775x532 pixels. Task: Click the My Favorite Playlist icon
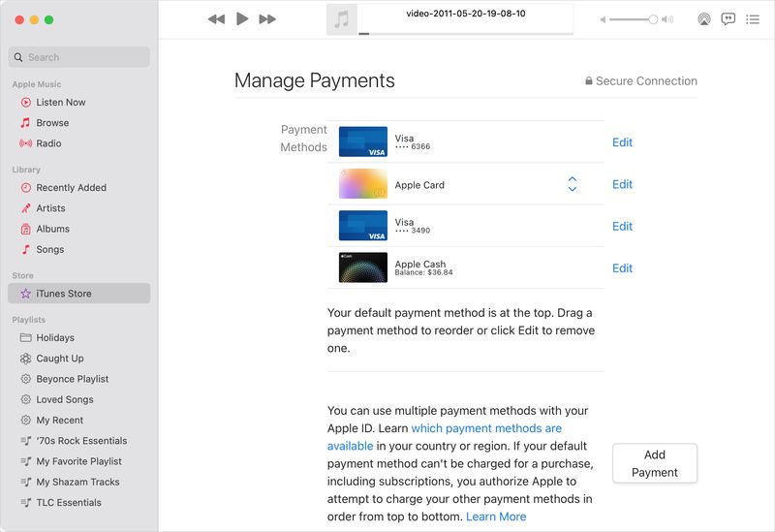tap(26, 461)
